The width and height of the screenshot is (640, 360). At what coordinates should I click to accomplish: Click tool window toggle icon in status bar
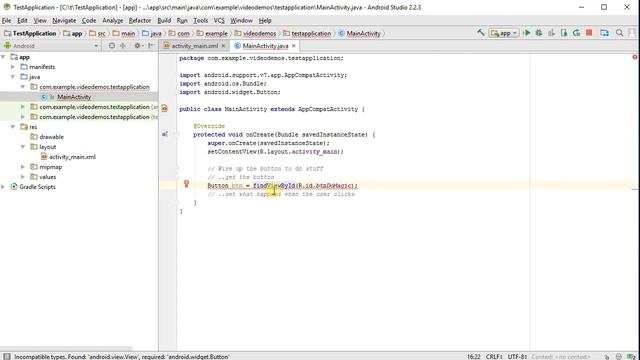[x=7, y=356]
